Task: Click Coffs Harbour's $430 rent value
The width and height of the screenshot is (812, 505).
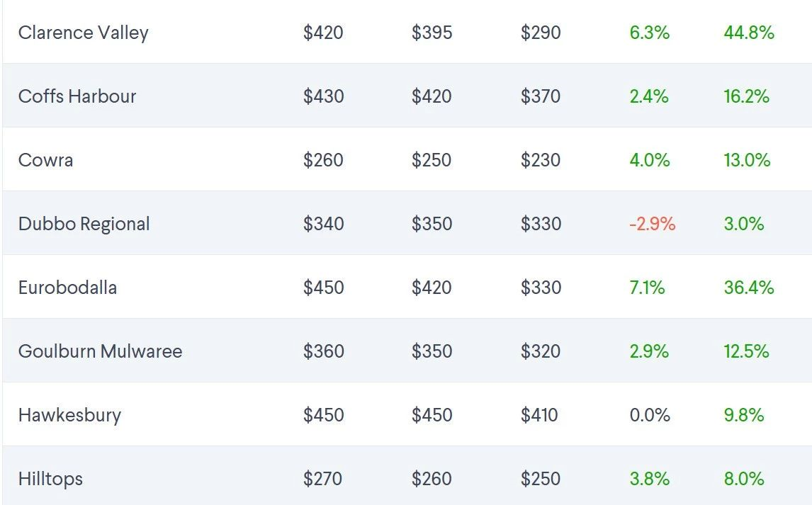Action: tap(324, 96)
